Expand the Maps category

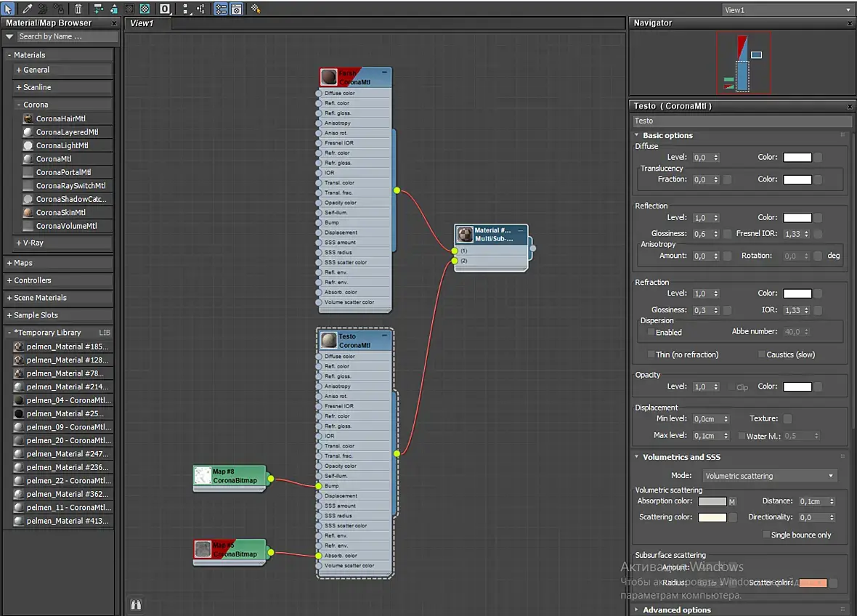pos(23,263)
